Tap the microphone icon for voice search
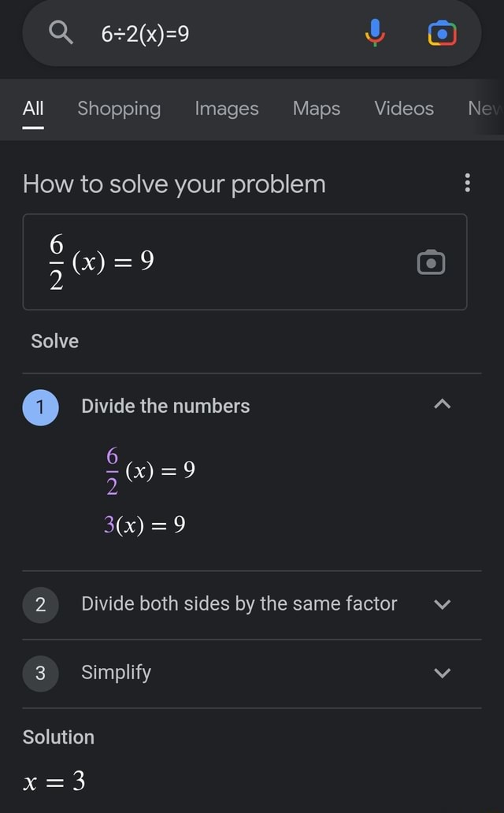The height and width of the screenshot is (813, 504). click(376, 32)
